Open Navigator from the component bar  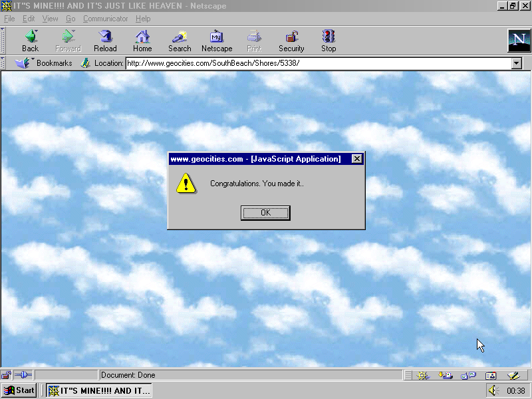click(x=422, y=376)
